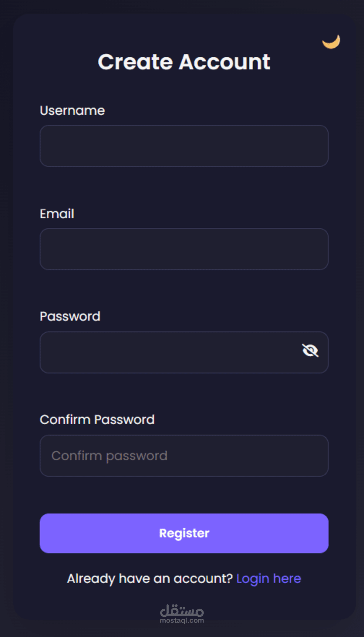Submit the form with Register
This screenshot has height=637, width=364.
pyautogui.click(x=184, y=533)
